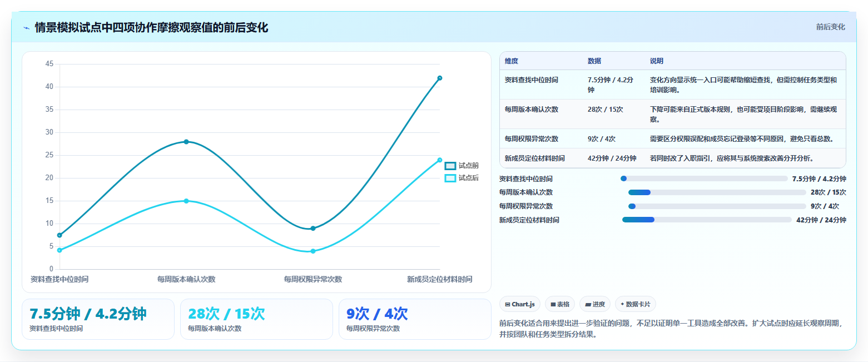The image size is (868, 362).
Task: Select the 数据卡片 tag chip
Action: [635, 304]
